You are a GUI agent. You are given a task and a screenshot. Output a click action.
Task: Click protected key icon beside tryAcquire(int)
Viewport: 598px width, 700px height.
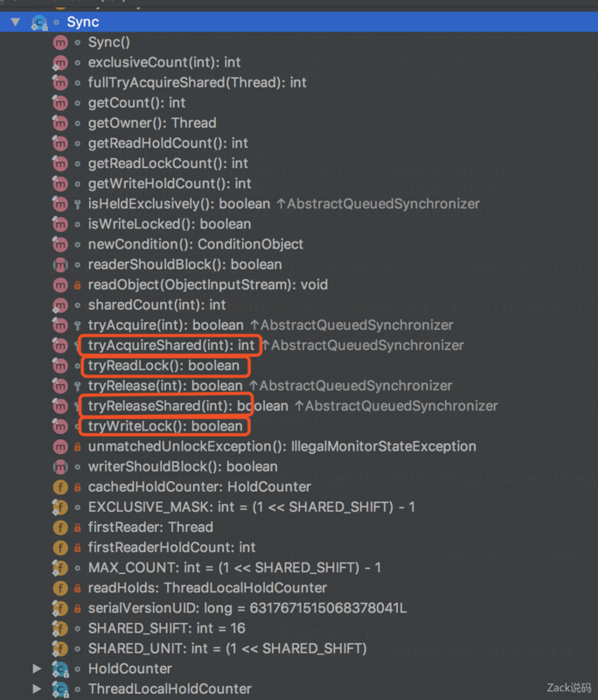(x=78, y=325)
